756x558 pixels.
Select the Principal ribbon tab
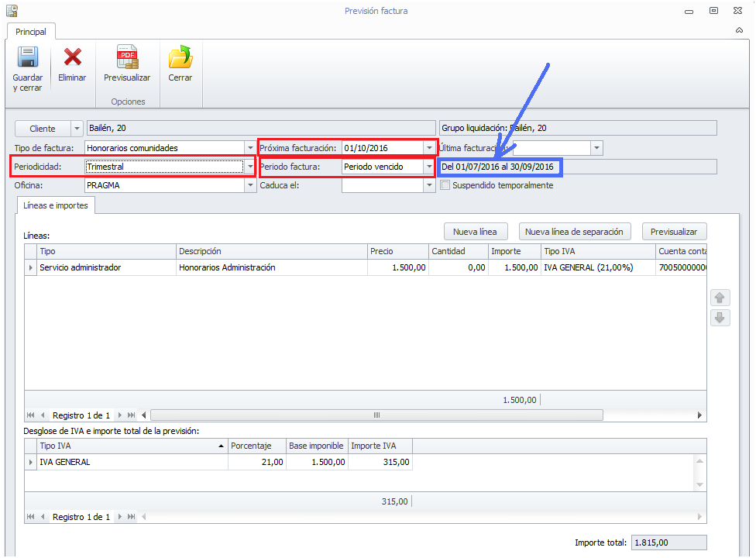tap(31, 32)
